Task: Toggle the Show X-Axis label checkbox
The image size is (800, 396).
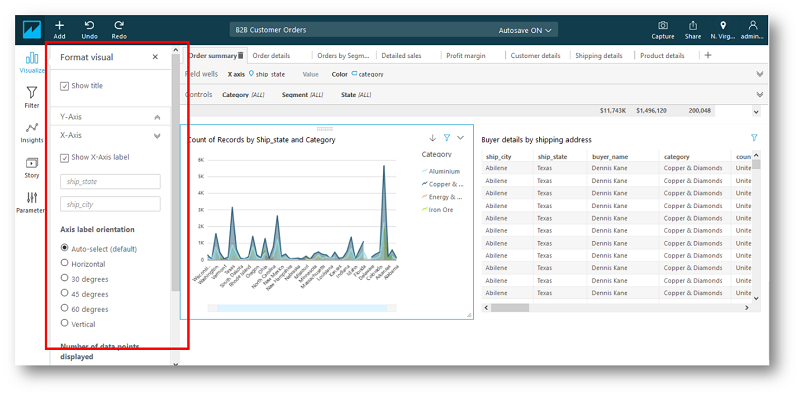Action: pos(64,158)
